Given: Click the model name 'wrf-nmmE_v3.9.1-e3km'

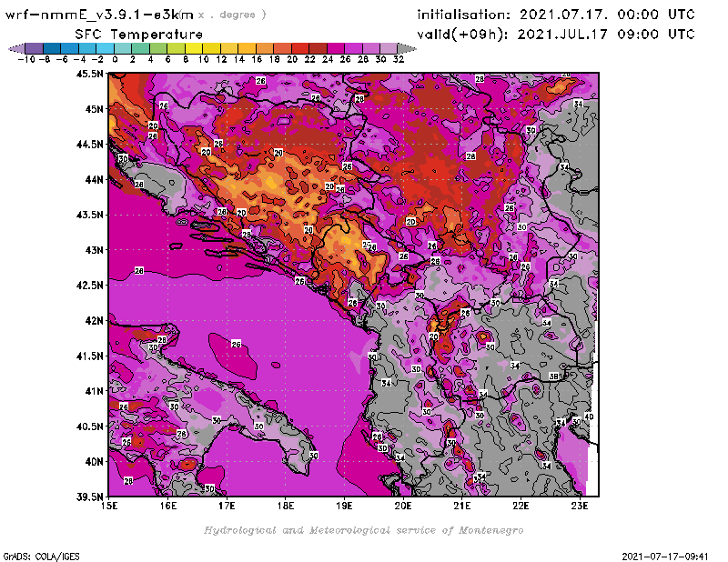Looking at the screenshot, I should coord(99,15).
